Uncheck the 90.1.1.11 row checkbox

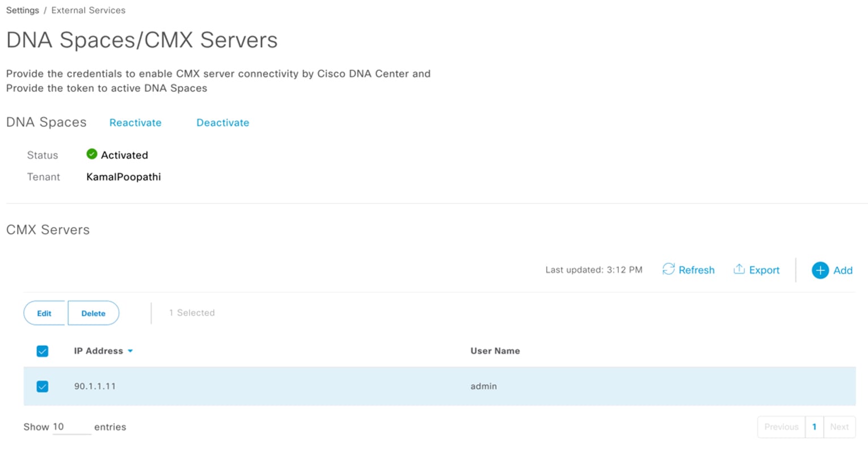coord(43,386)
